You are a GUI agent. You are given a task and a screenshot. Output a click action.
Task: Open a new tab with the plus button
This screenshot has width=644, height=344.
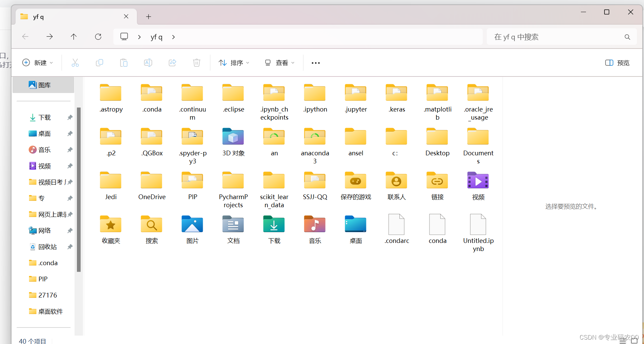click(148, 17)
